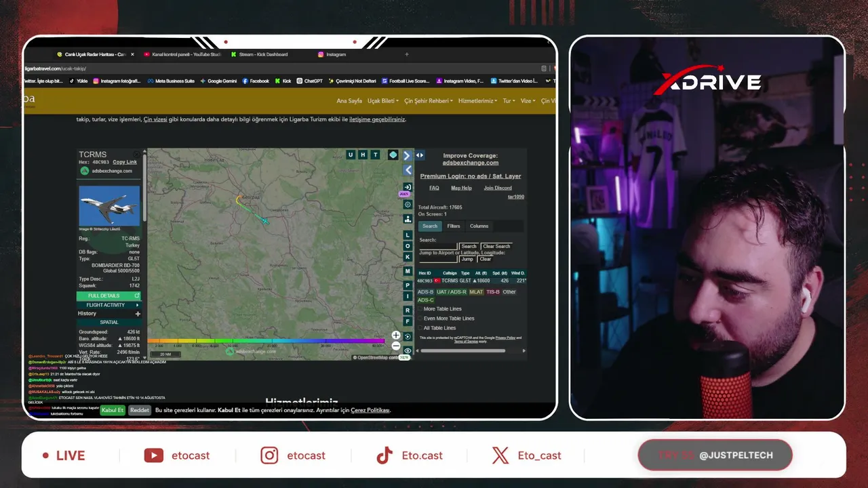Viewport: 868px width, 488px height.
Task: Open the Map Help link
Action: (x=461, y=188)
